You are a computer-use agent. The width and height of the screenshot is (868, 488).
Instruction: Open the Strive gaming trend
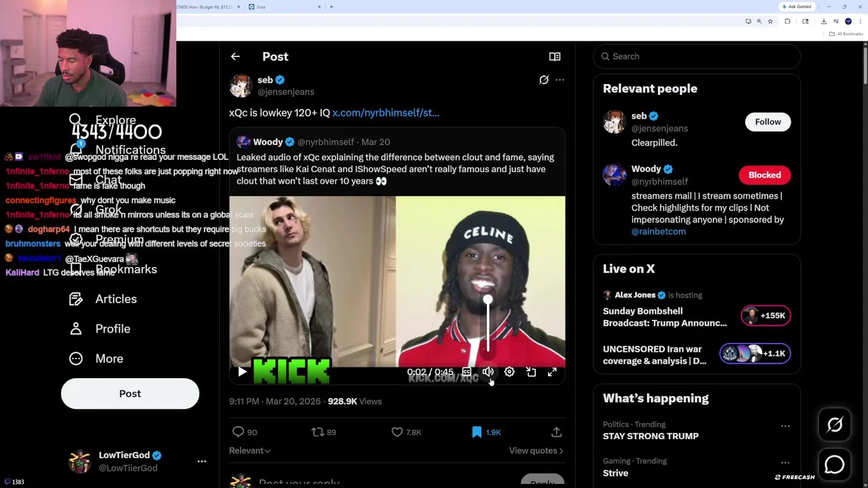coord(615,473)
